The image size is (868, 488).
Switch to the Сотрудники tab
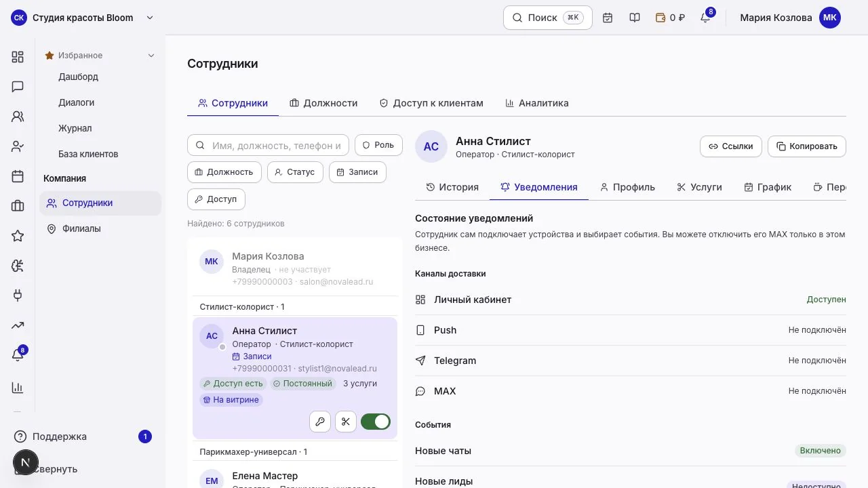[x=233, y=103]
